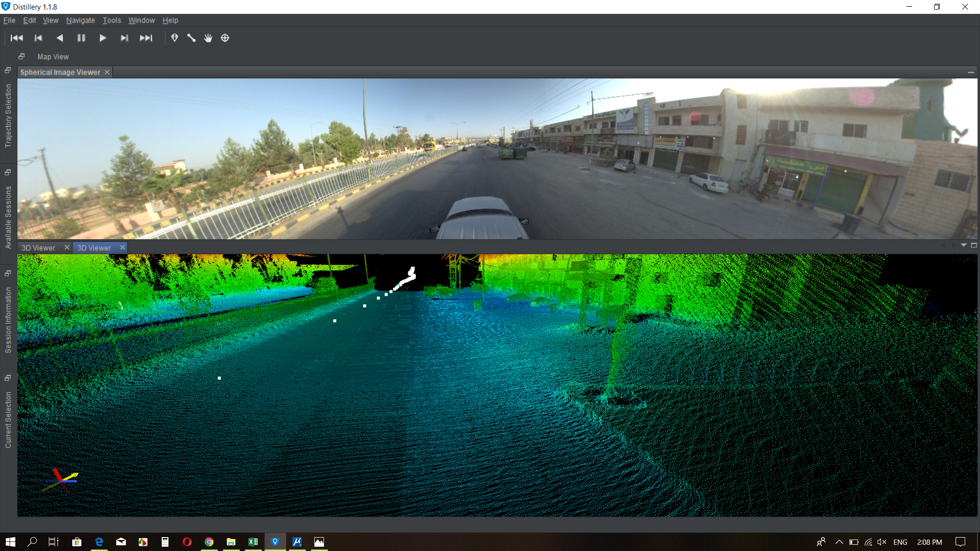The height and width of the screenshot is (551, 980).
Task: Open the Current Selection side panel
Action: 8,420
